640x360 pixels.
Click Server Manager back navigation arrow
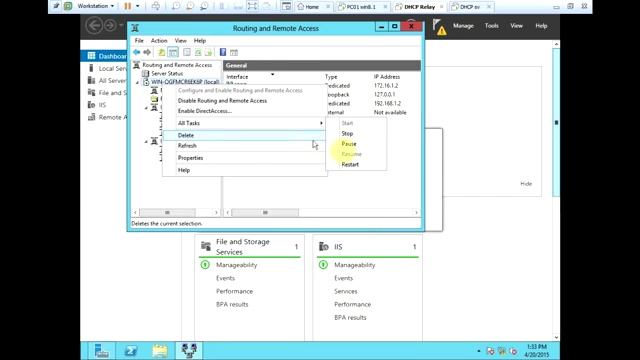[94, 26]
